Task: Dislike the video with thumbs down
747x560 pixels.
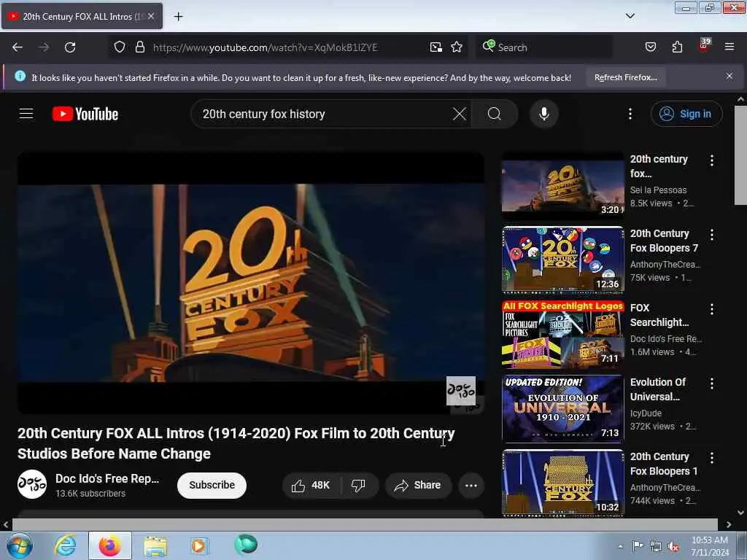Action: pyautogui.click(x=359, y=485)
